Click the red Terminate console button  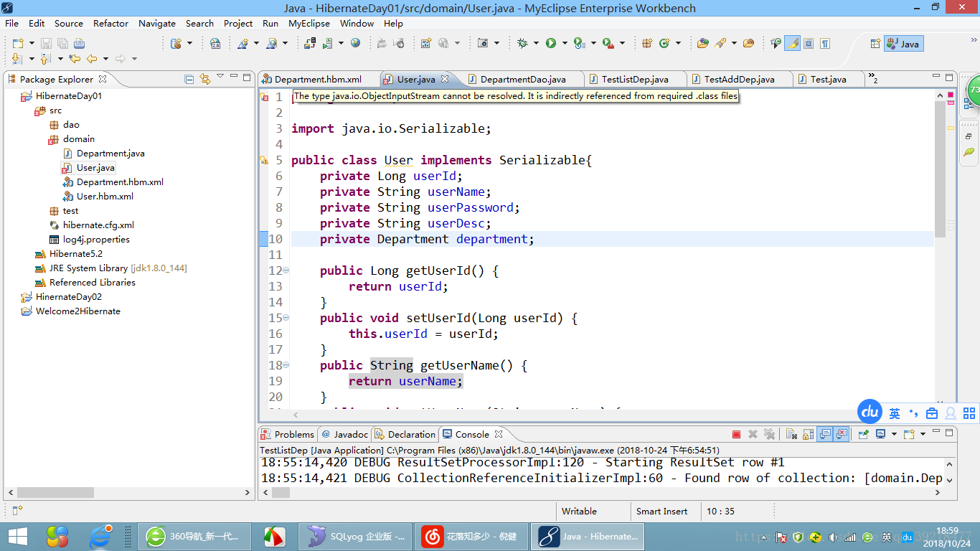coord(736,434)
